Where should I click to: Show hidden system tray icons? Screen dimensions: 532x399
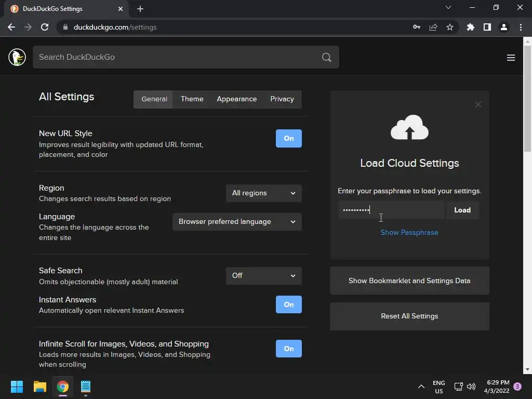pos(421,387)
